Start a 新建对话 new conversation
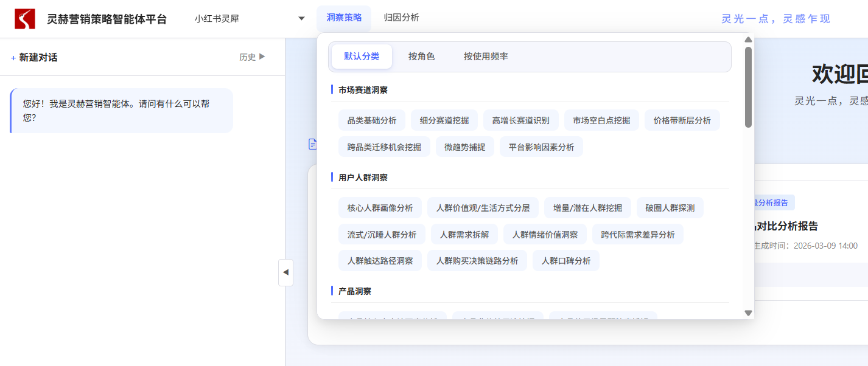 point(35,57)
